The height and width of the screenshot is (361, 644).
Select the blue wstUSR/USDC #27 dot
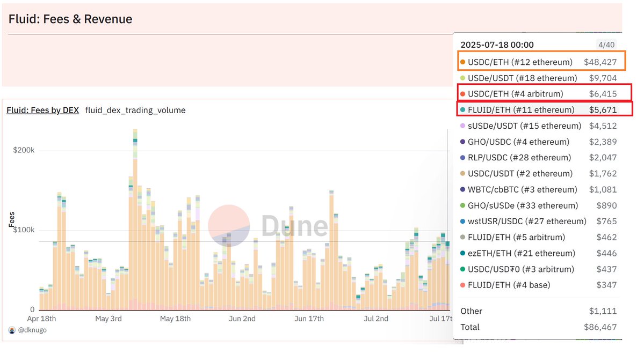pos(462,222)
